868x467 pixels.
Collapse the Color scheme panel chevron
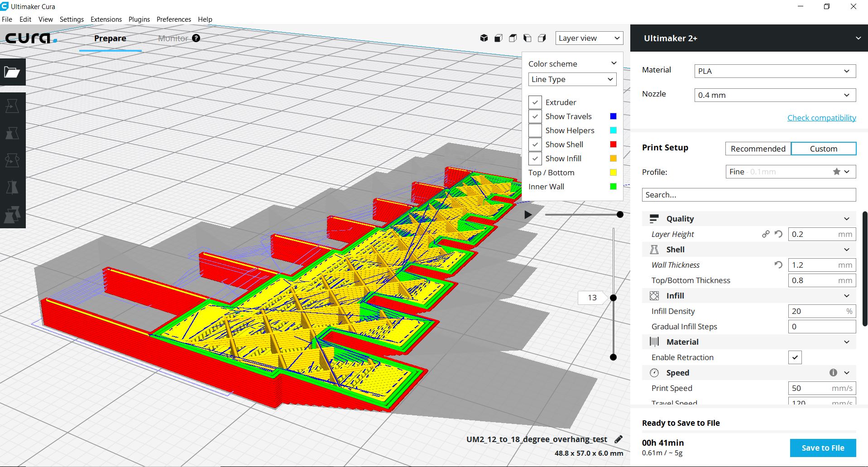pos(614,63)
